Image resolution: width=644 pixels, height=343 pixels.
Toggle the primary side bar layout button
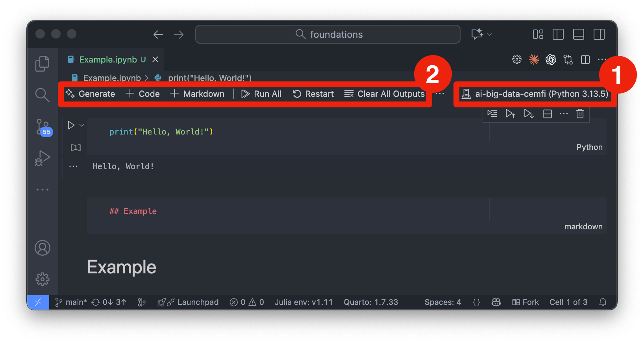click(558, 35)
